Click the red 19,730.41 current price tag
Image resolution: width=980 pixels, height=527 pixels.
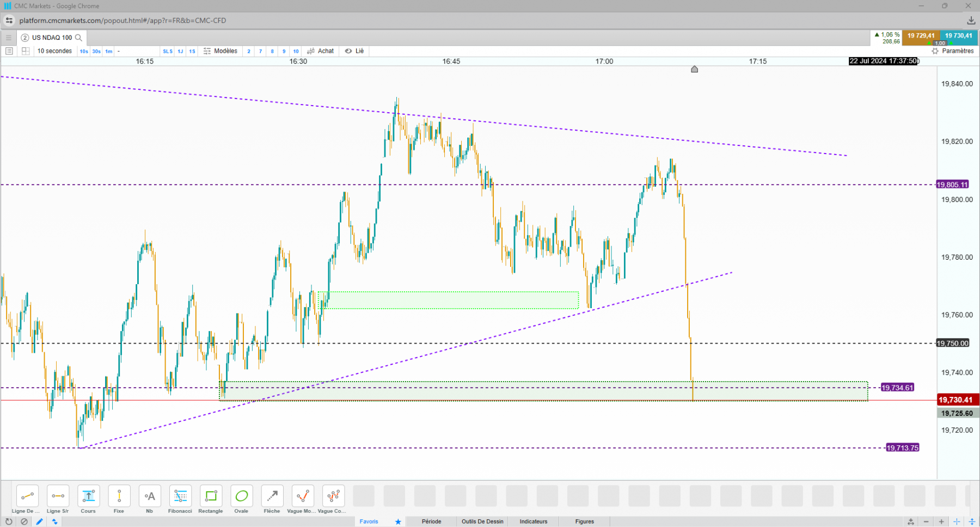(x=958, y=400)
